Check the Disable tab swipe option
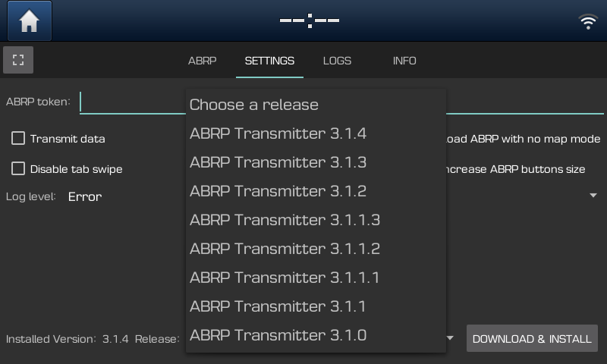 [18, 168]
